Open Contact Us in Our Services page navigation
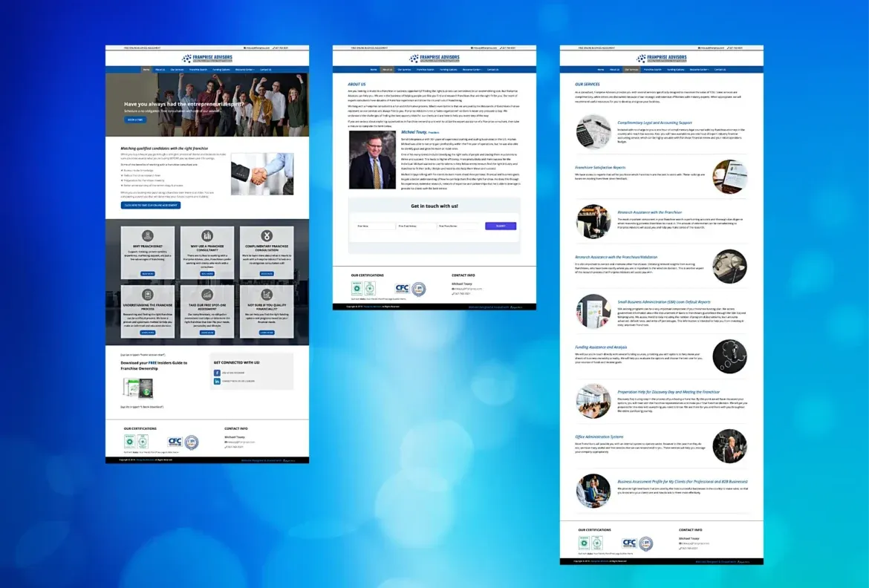Viewport: 869px width, 588px height. coord(720,69)
